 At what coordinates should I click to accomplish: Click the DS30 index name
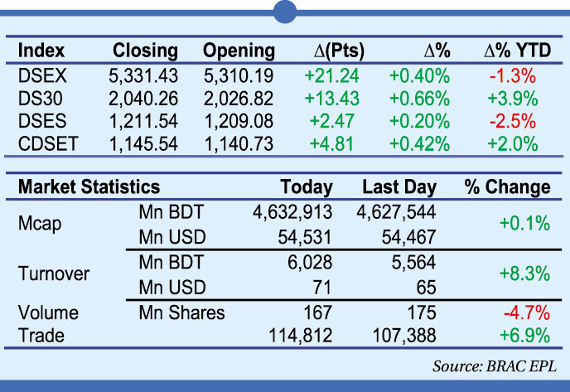click(x=41, y=99)
